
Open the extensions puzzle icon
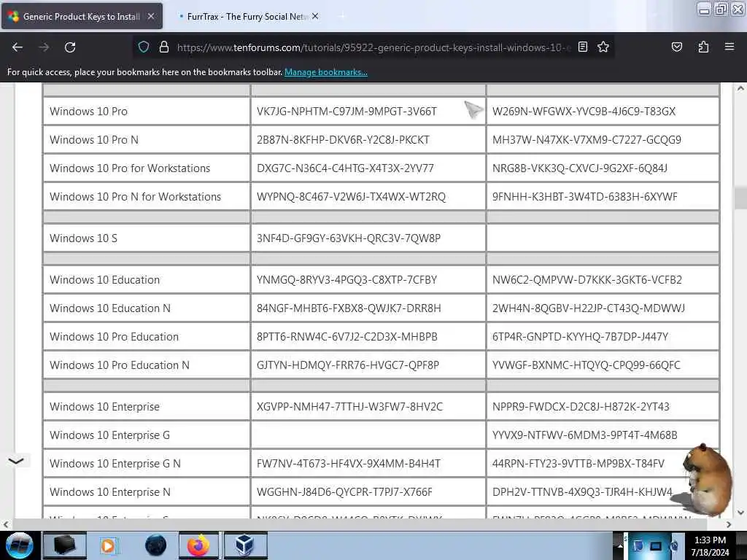[x=703, y=47]
